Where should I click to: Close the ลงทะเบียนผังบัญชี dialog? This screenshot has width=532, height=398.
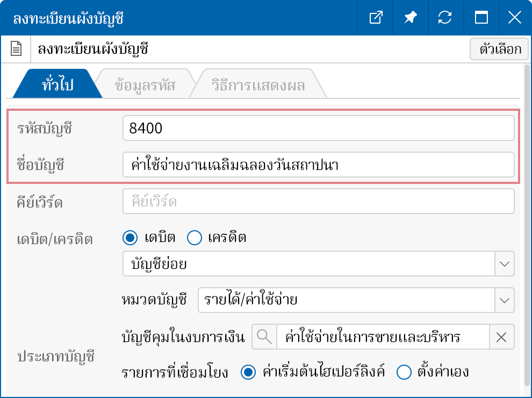tap(514, 18)
